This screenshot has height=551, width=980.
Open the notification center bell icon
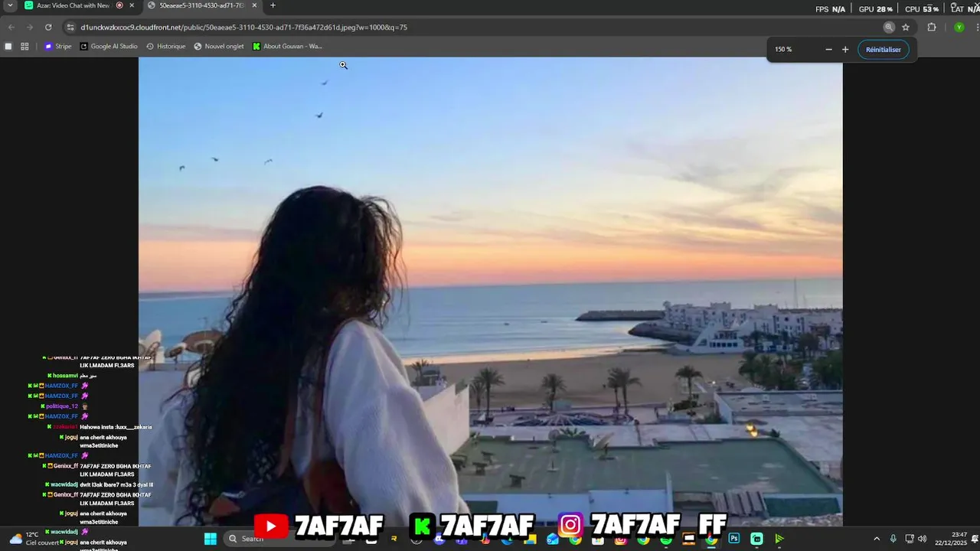pos(975,539)
